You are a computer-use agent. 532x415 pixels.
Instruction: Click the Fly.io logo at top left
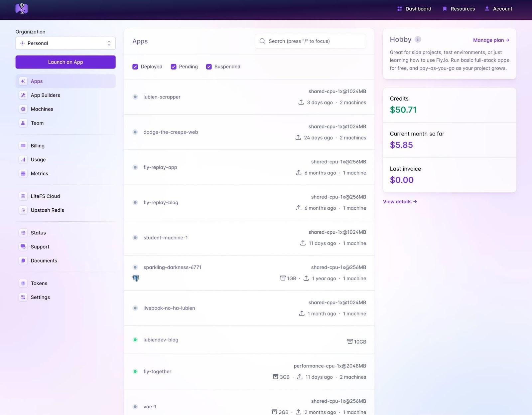tap(22, 9)
